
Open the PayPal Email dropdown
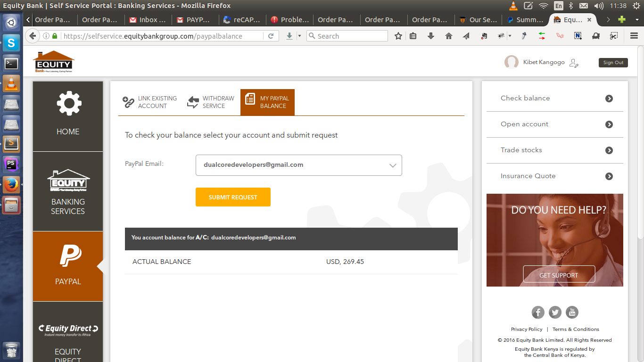pyautogui.click(x=298, y=165)
